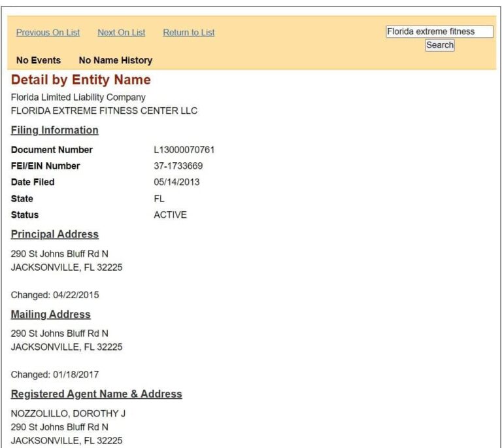
Task: Click the FLORIDA EXTREME FITNESS CENTER LLC name
Action: tap(104, 111)
